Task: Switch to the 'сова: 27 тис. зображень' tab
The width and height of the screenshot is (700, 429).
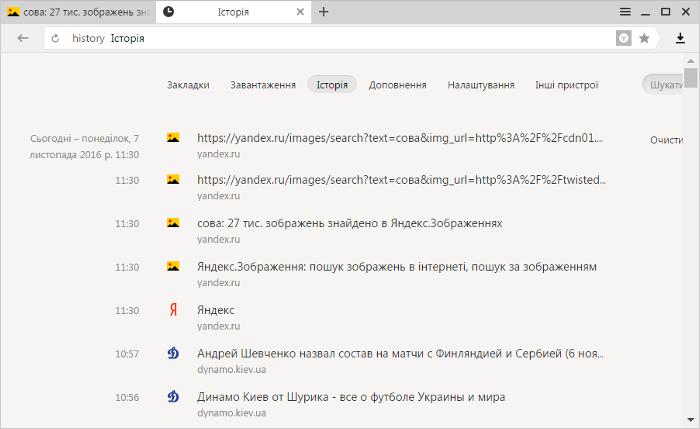Action: coord(78,12)
